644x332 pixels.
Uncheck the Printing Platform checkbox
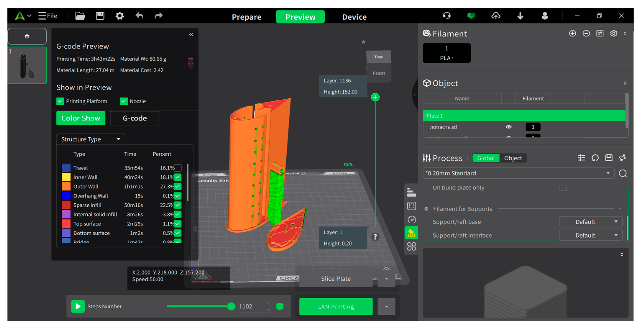coord(60,101)
